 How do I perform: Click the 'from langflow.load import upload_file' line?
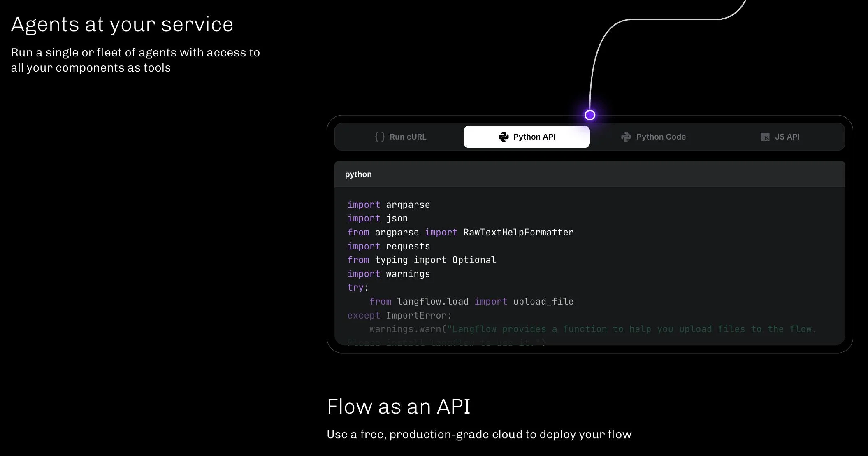pyautogui.click(x=471, y=301)
